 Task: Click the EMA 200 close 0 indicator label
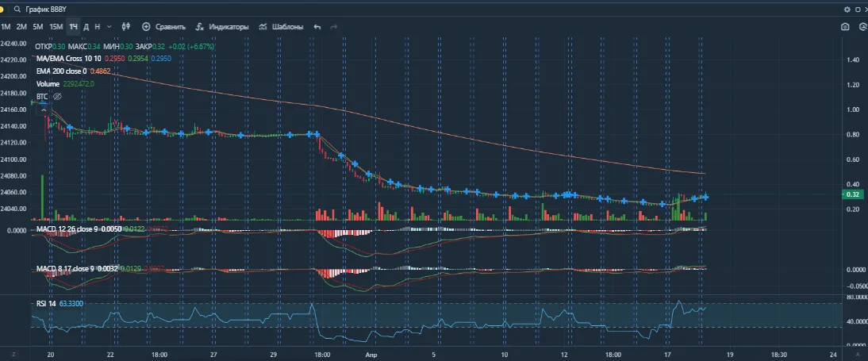tap(61, 71)
